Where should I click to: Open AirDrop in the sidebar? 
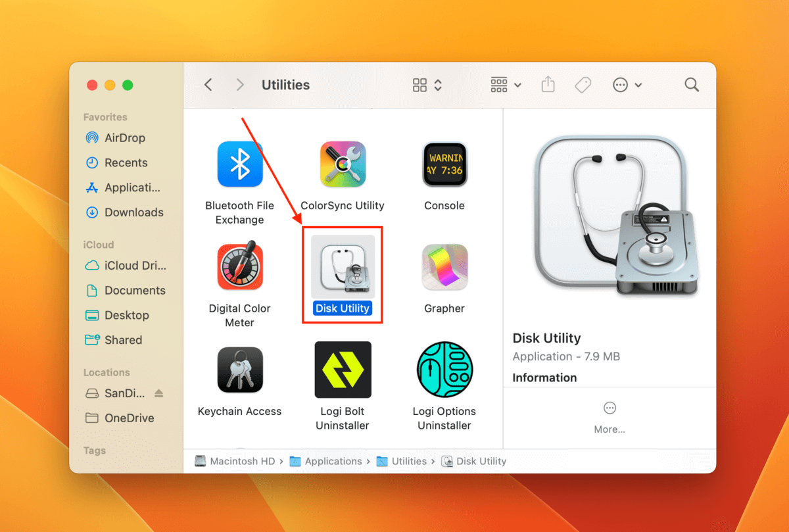click(116, 138)
